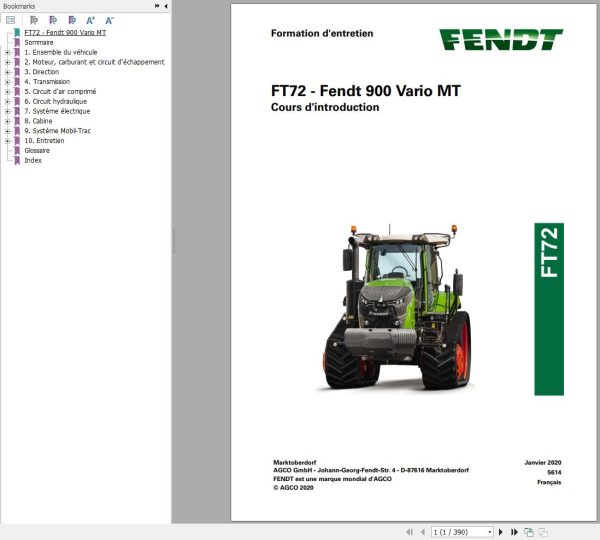The width and height of the screenshot is (600, 540).
Task: Click the Bookmarks panel title
Action: point(19,6)
